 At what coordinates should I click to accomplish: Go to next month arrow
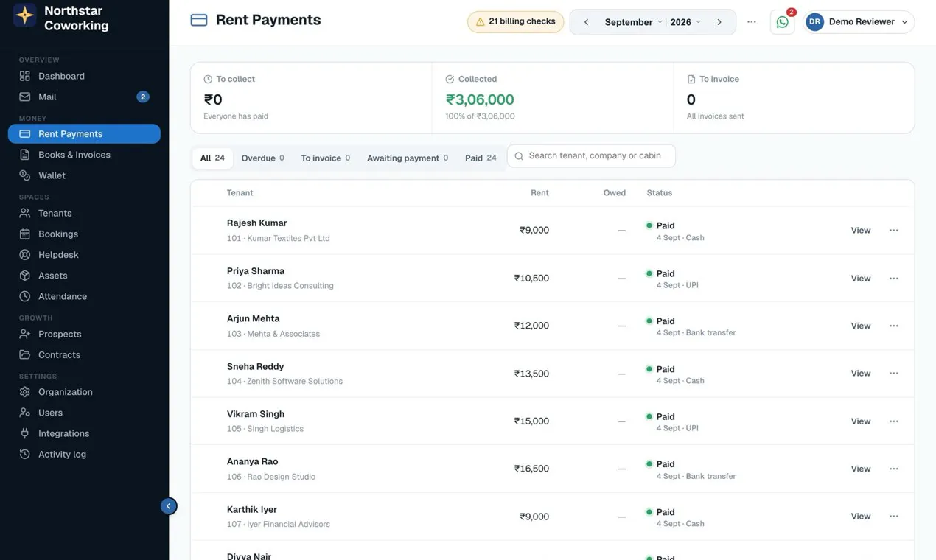pyautogui.click(x=719, y=22)
